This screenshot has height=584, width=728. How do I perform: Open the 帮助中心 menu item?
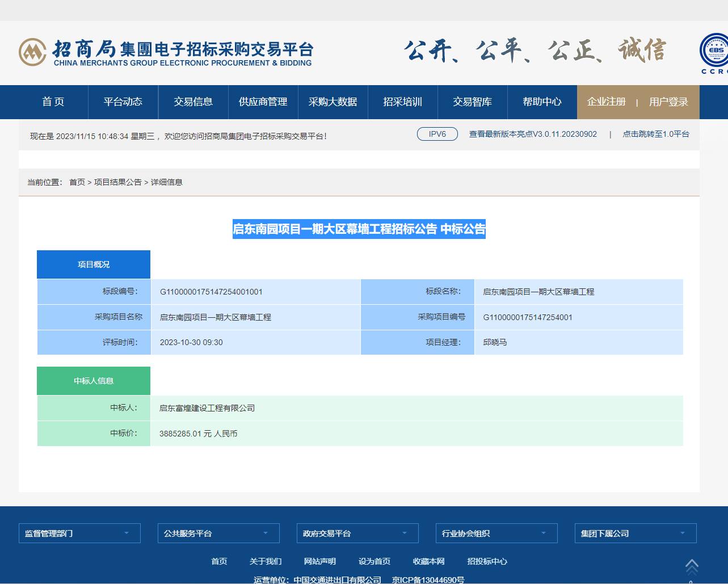(x=542, y=102)
